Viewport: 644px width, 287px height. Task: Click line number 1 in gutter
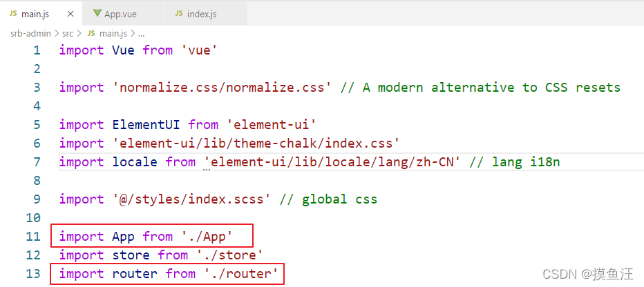click(x=37, y=50)
